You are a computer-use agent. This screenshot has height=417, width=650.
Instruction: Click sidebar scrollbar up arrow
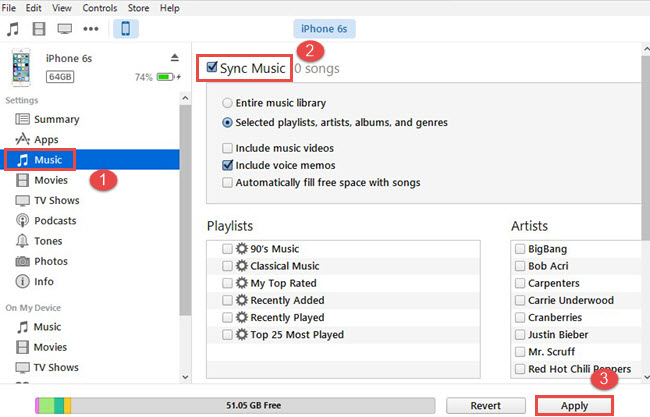[x=185, y=99]
